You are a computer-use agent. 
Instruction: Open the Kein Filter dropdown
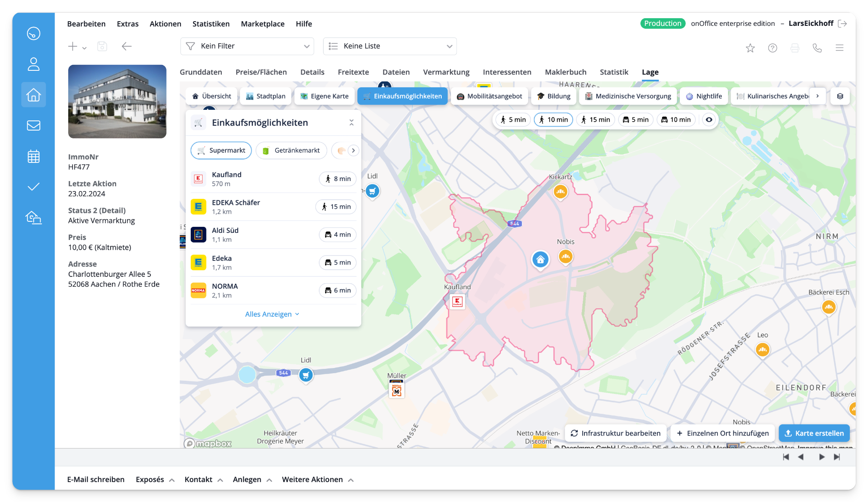click(x=247, y=46)
